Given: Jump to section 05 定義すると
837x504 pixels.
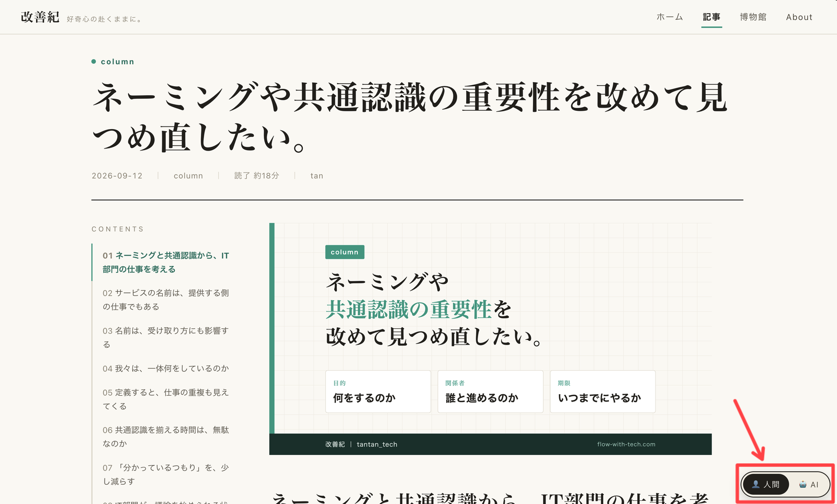Looking at the screenshot, I should (166, 399).
